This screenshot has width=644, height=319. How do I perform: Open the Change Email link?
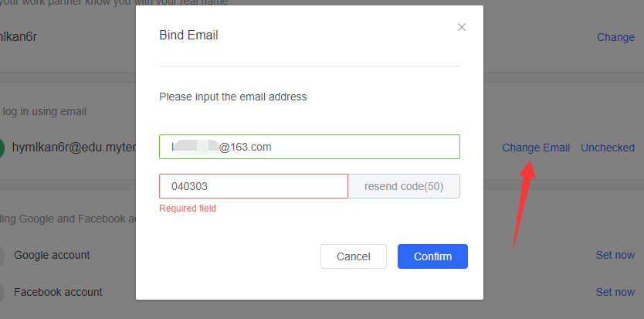536,148
